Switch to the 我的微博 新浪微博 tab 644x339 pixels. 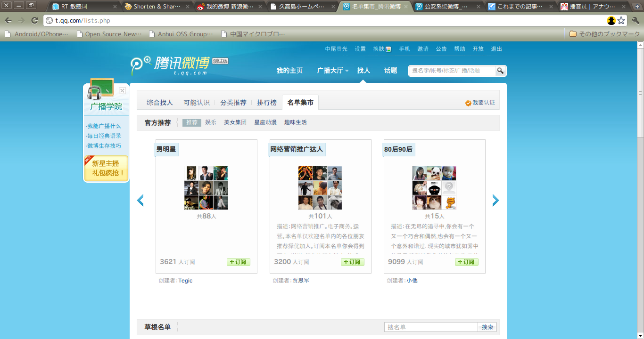click(x=230, y=7)
